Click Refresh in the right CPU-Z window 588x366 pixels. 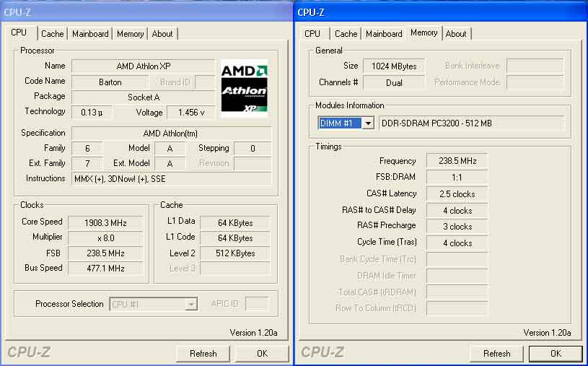coord(496,354)
